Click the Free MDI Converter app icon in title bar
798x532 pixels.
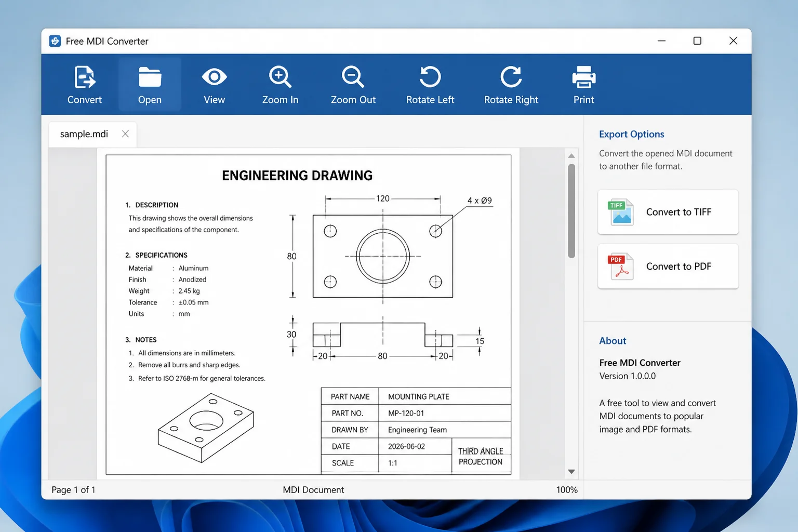click(55, 41)
